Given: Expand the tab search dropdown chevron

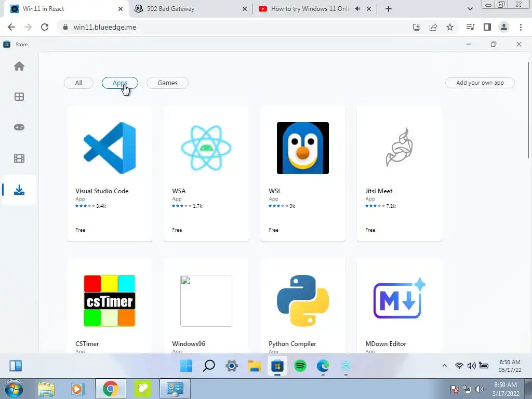Looking at the screenshot, I should 470,9.
